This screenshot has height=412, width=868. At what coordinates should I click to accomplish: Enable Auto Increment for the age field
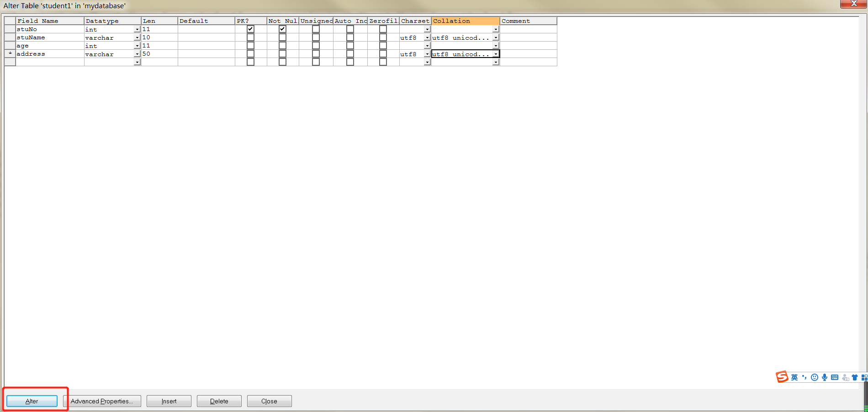click(x=350, y=45)
